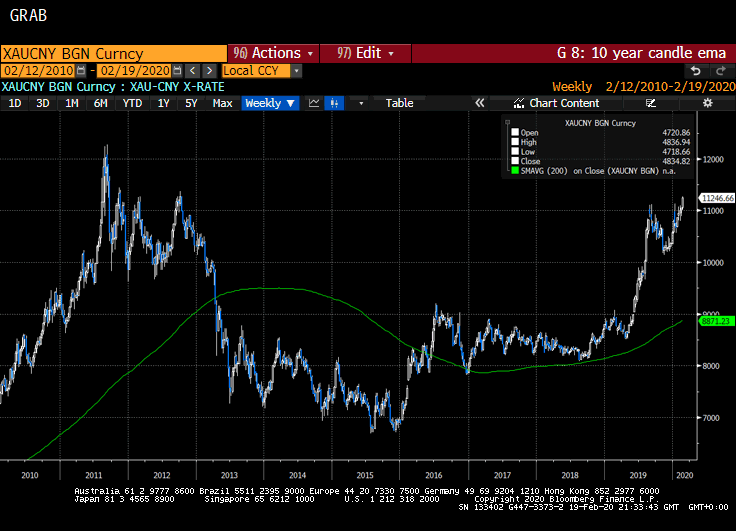Expand the Local CCY currency dropdown arrow
The width and height of the screenshot is (736, 531).
[x=296, y=71]
